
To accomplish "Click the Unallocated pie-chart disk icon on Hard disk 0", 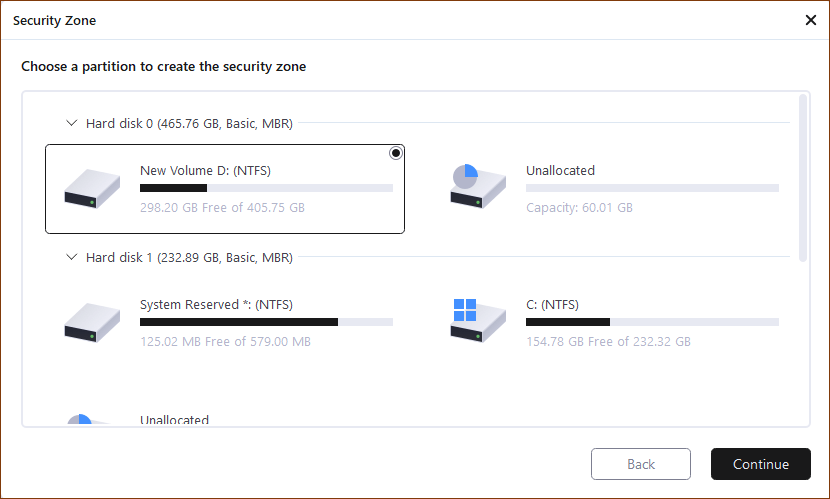I will point(478,187).
